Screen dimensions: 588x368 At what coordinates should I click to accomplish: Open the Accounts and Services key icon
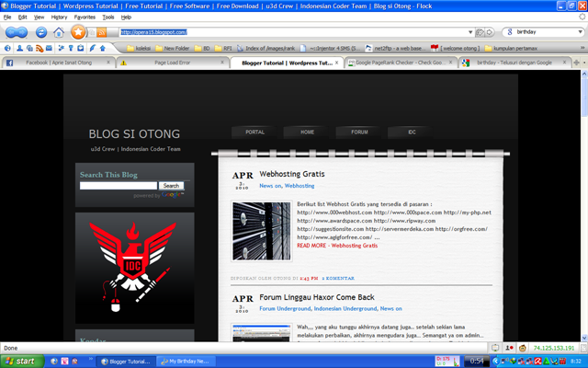71,48
